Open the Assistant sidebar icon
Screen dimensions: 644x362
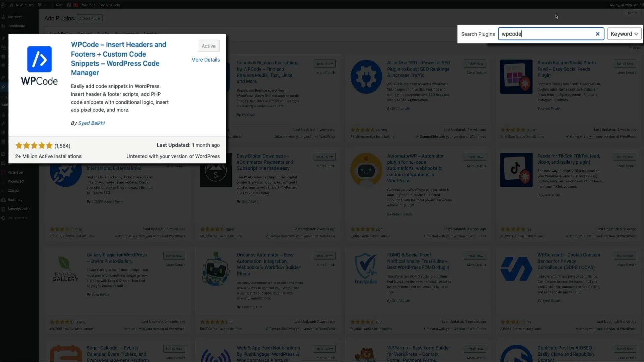[x=3, y=17]
